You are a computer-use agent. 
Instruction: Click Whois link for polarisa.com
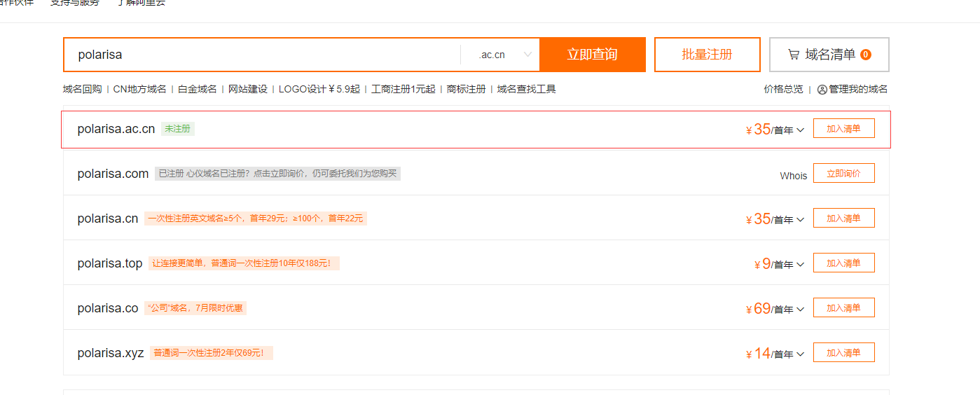[793, 176]
